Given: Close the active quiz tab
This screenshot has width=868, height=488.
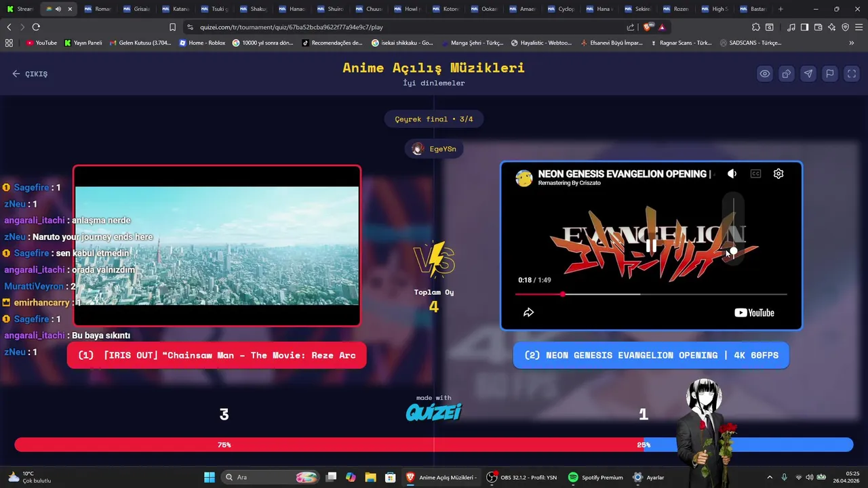Looking at the screenshot, I should [x=69, y=9].
